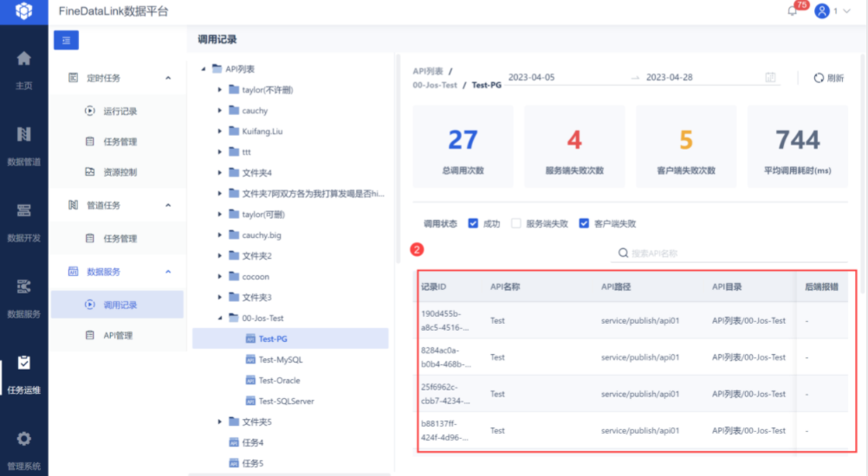
Task: Collapse the 定时任务 section
Action: [x=168, y=78]
